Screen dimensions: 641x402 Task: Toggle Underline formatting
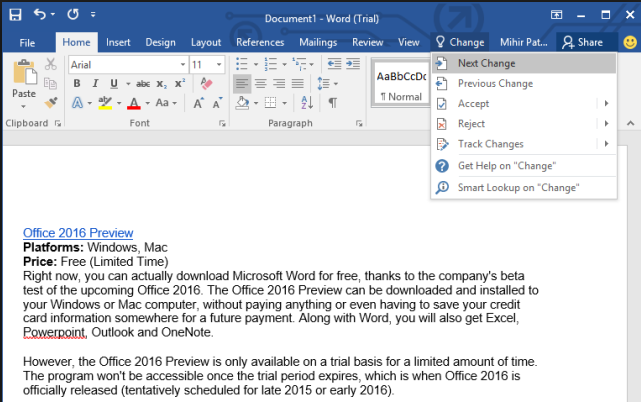pos(114,83)
